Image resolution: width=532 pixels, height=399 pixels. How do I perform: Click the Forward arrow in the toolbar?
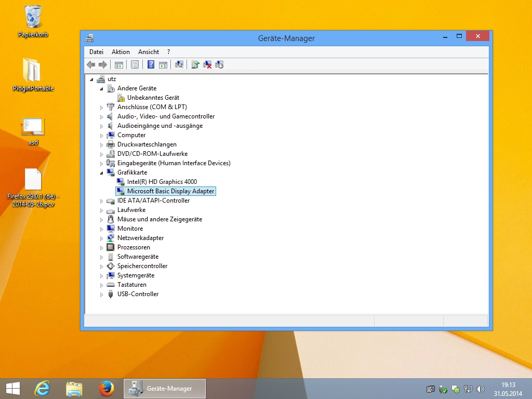[x=102, y=64]
